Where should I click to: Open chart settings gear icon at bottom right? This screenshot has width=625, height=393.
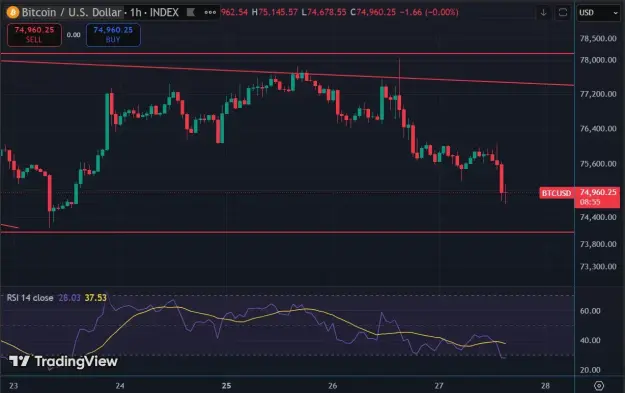(599, 385)
